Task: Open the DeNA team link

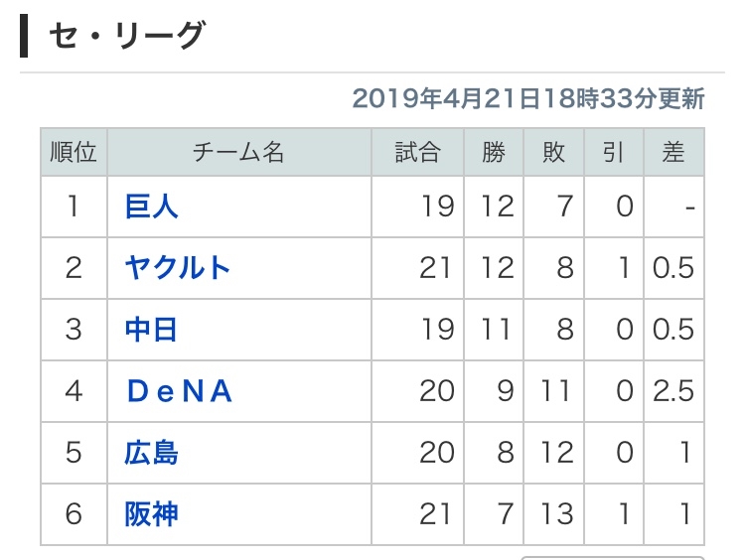Action: click(180, 391)
